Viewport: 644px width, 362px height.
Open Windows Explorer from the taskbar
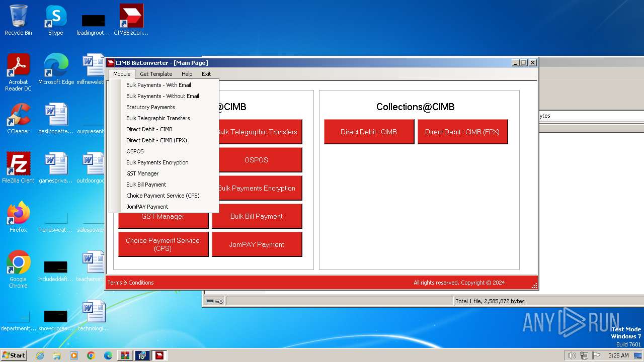57,355
